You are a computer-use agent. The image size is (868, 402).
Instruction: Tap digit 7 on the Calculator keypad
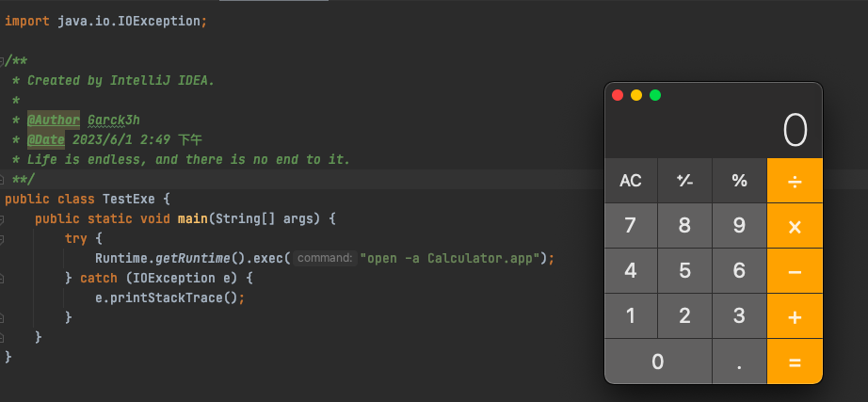click(631, 226)
